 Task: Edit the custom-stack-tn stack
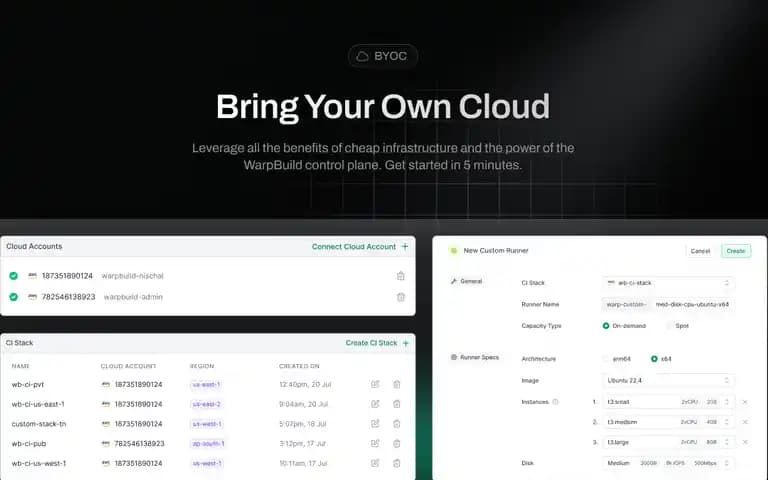(x=375, y=424)
